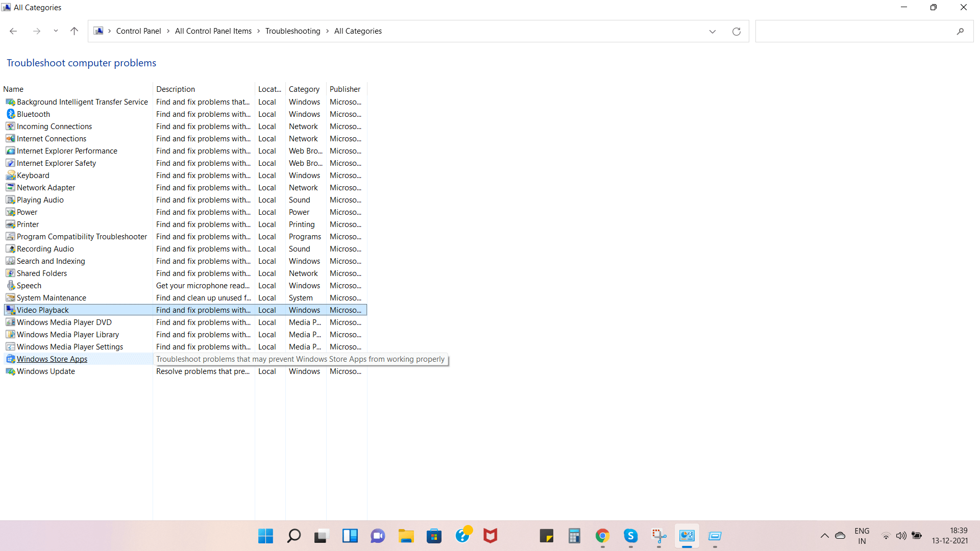The height and width of the screenshot is (551, 980).
Task: Navigate to the Troubleshooting breadcrumb
Action: [292, 31]
